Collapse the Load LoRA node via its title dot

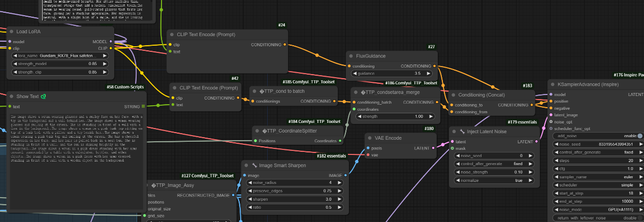pos(10,31)
